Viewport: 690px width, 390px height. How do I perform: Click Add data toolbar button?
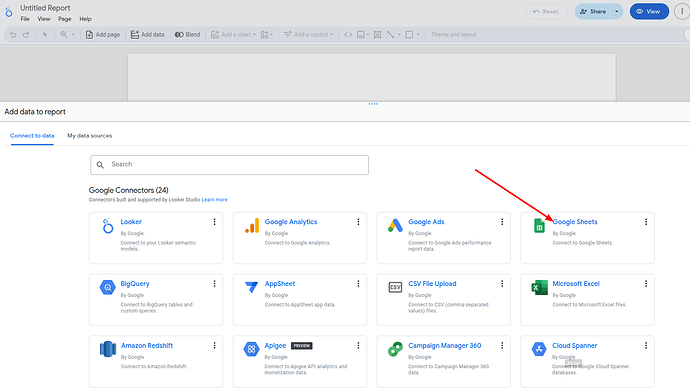click(x=147, y=34)
